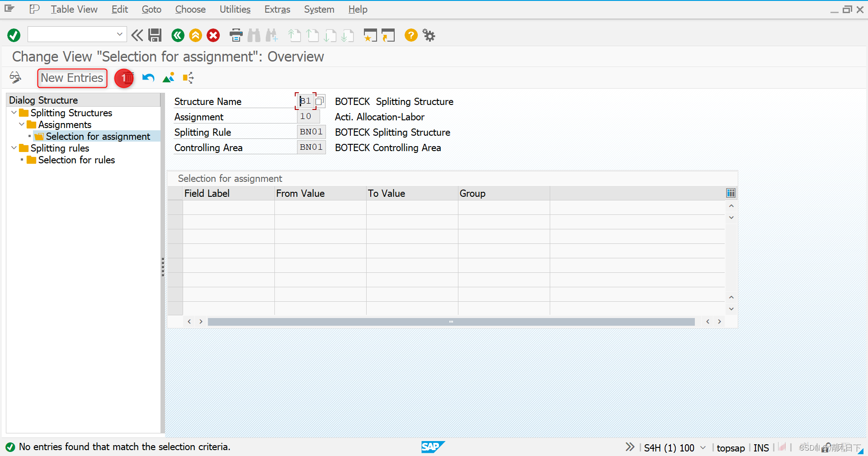Open Find with the binoculars icon

point(254,35)
